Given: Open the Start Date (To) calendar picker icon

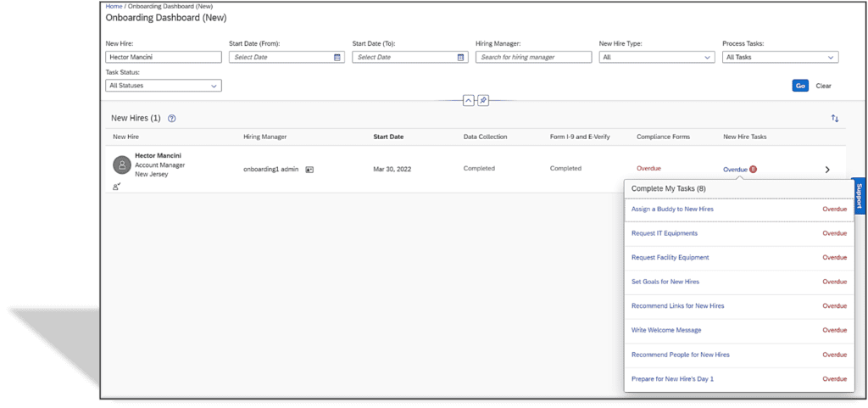Looking at the screenshot, I should [460, 57].
